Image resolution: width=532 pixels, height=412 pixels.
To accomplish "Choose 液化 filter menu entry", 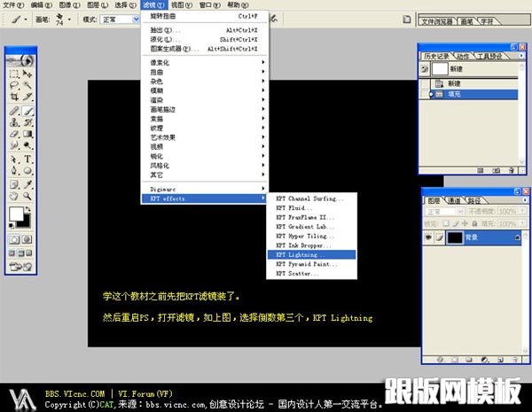I will (x=205, y=39).
